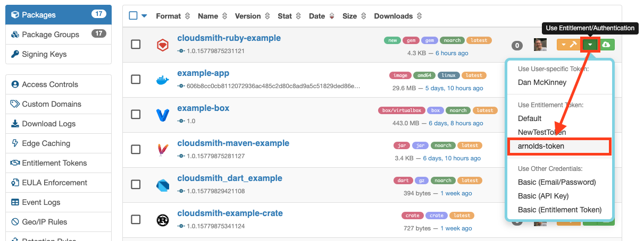This screenshot has width=644, height=241.
Task: Open the bulk selection dropdown caret
Action: click(x=144, y=16)
